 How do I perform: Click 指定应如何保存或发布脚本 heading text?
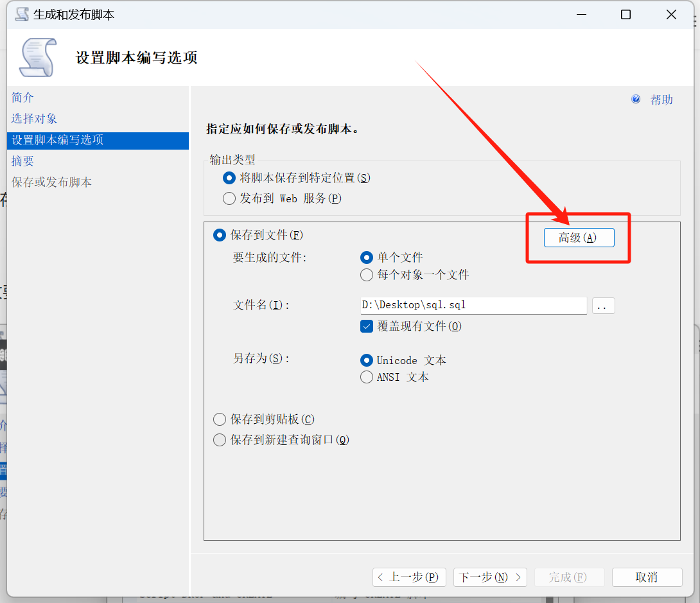click(282, 129)
